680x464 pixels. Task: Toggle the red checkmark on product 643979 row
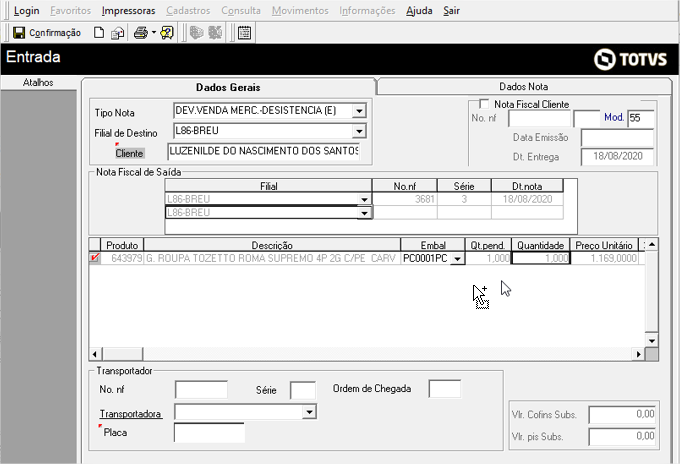tap(95, 258)
